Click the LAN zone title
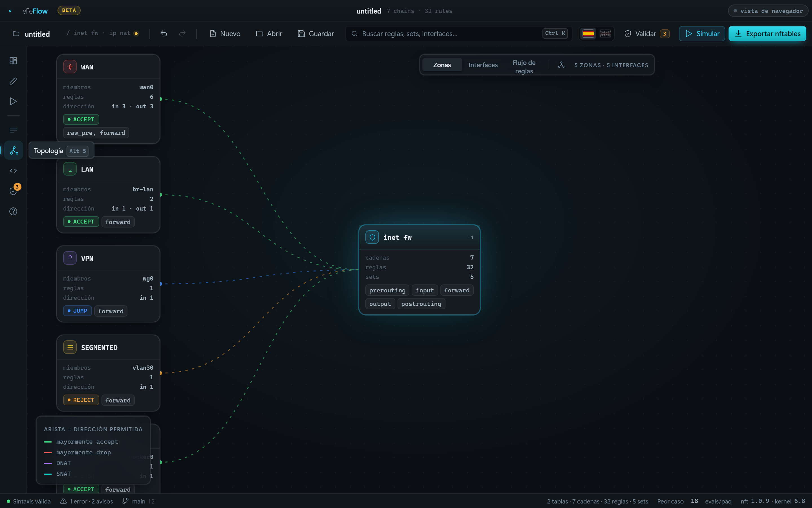 click(x=87, y=169)
